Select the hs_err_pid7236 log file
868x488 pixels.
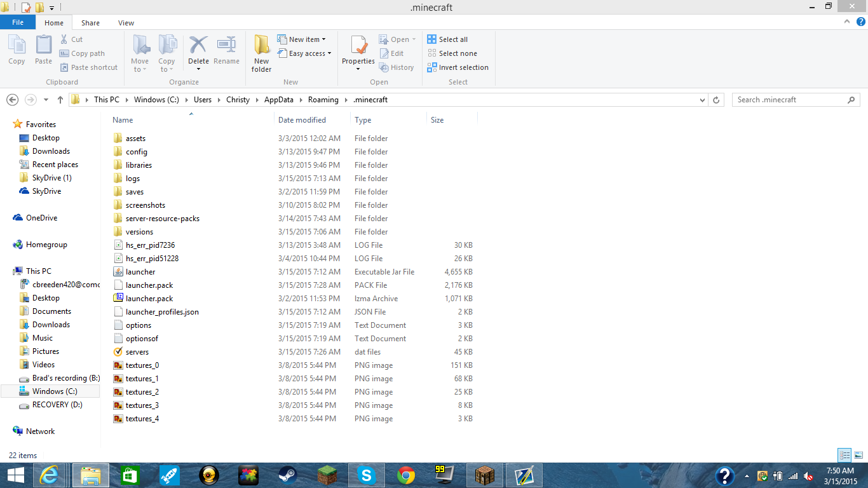tap(150, 245)
